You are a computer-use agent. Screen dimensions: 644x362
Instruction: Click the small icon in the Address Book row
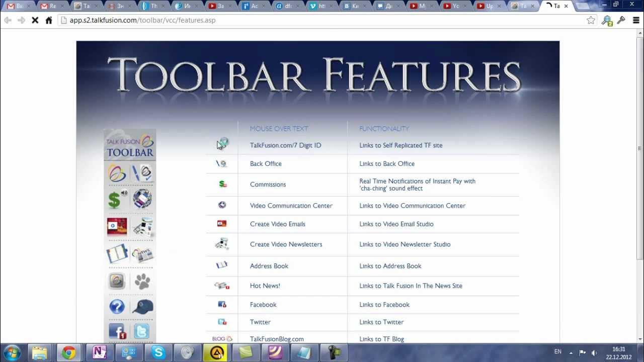click(x=222, y=265)
